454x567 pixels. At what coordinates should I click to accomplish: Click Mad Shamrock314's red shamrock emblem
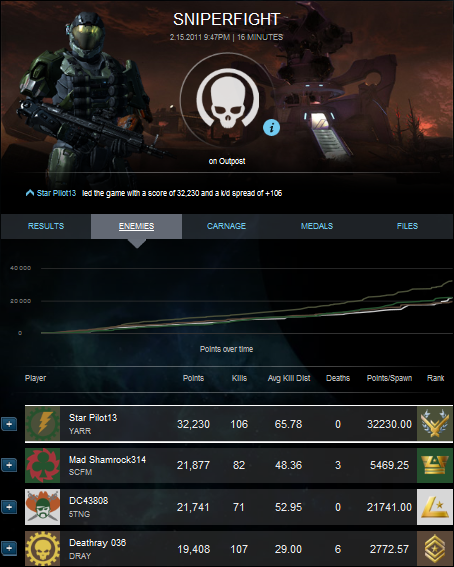pyautogui.click(x=43, y=465)
